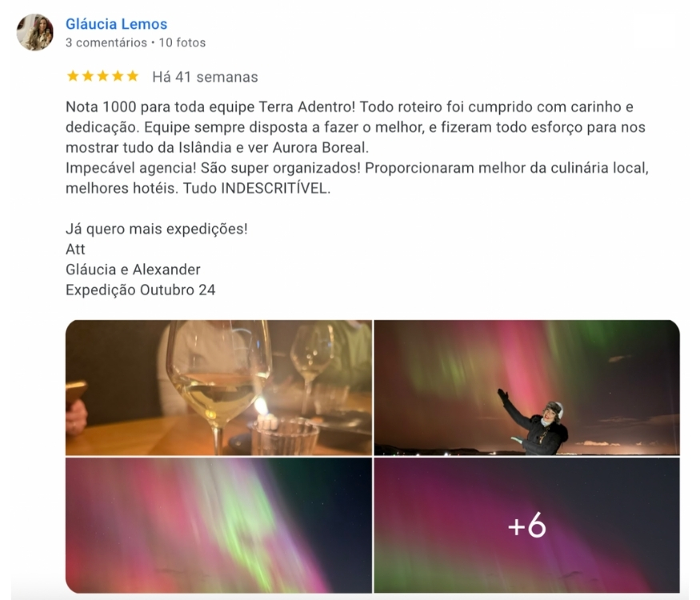Click the +6 label on last thumbnail
Viewport: 700px width, 600px height.
pos(526,525)
